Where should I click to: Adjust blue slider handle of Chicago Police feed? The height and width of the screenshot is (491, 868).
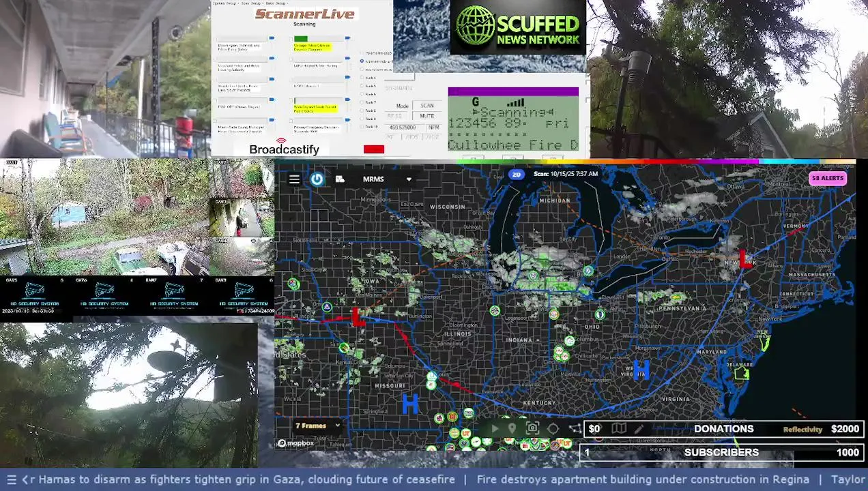point(348,38)
